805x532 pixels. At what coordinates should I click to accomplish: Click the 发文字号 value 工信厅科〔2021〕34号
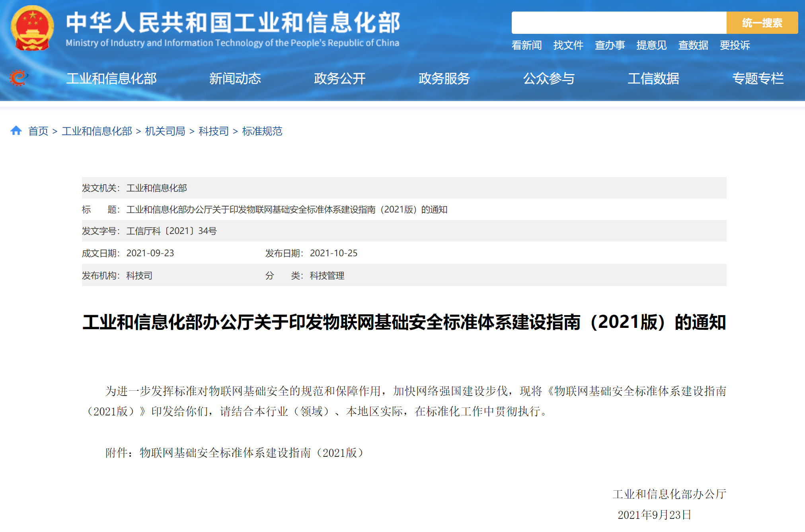(x=172, y=231)
